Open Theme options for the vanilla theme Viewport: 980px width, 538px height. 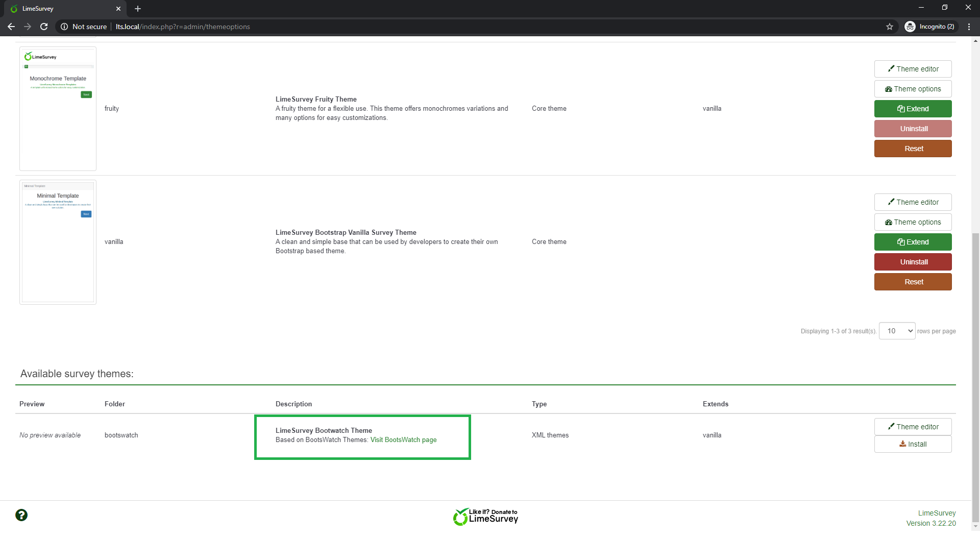tap(913, 222)
